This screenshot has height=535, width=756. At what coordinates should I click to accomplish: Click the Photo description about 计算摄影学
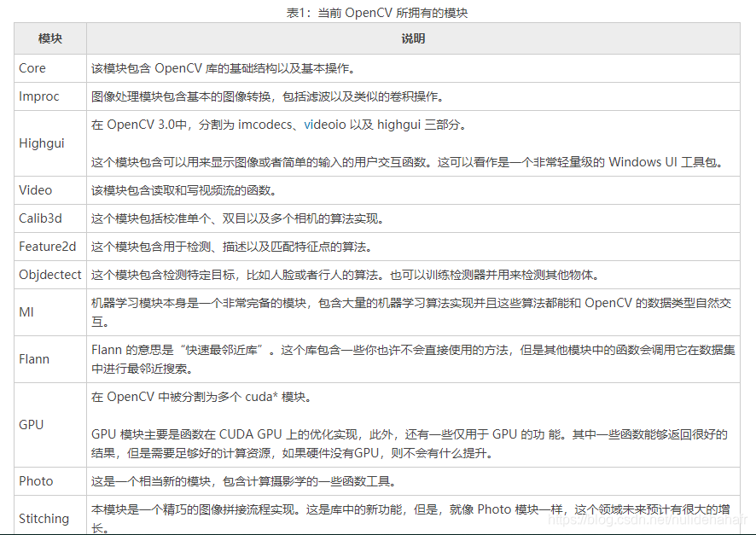tap(244, 481)
